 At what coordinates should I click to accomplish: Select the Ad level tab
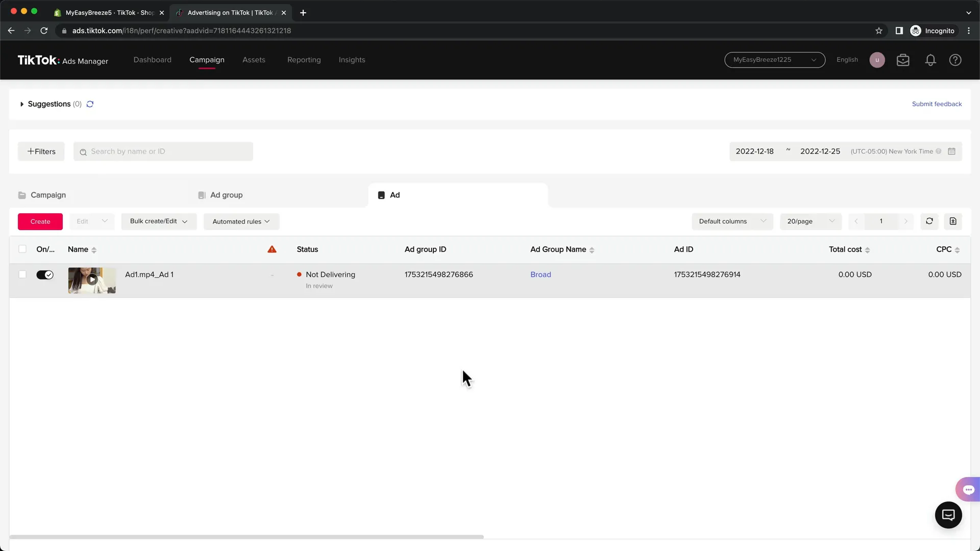[458, 195]
